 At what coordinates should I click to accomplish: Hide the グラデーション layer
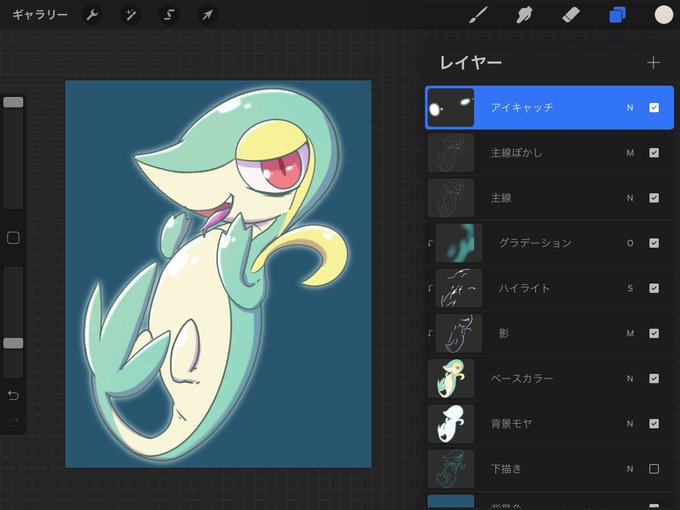(654, 243)
